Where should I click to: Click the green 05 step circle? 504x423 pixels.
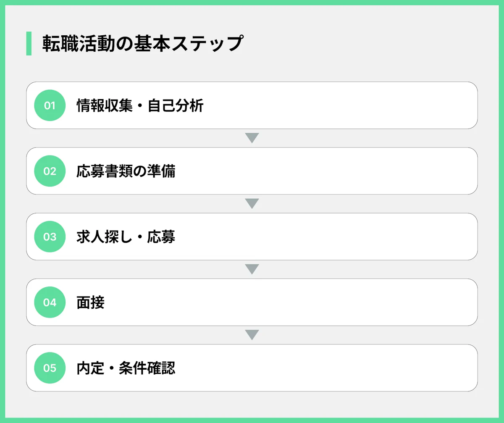click(50, 368)
